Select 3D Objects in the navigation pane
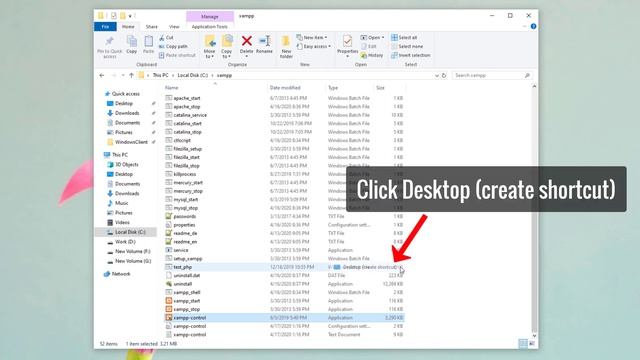Viewport: 640px width, 360px height. [x=123, y=164]
